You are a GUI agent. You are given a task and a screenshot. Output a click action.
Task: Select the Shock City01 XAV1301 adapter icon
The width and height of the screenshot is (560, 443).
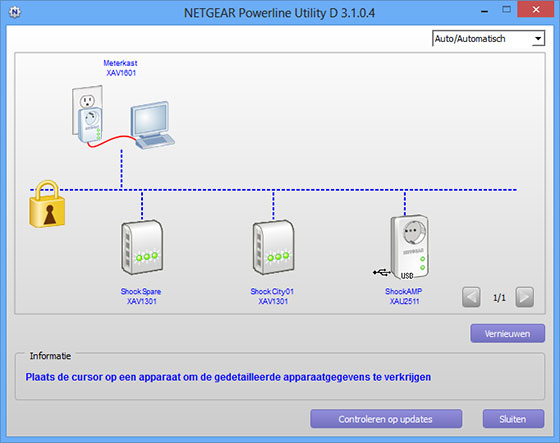(x=274, y=247)
